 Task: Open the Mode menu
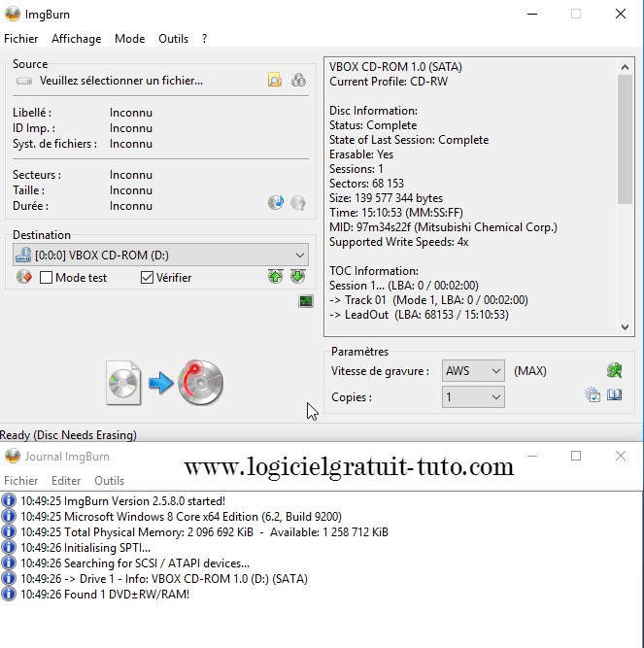point(130,39)
